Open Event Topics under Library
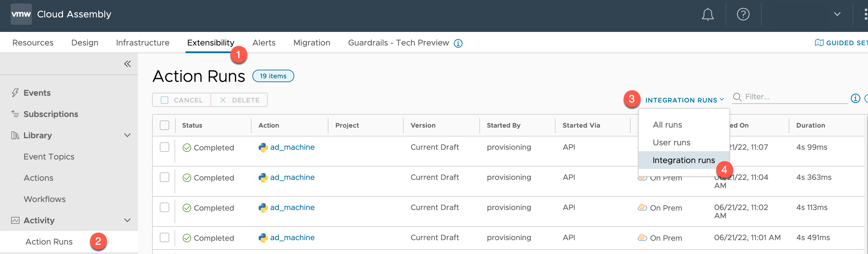 click(49, 157)
